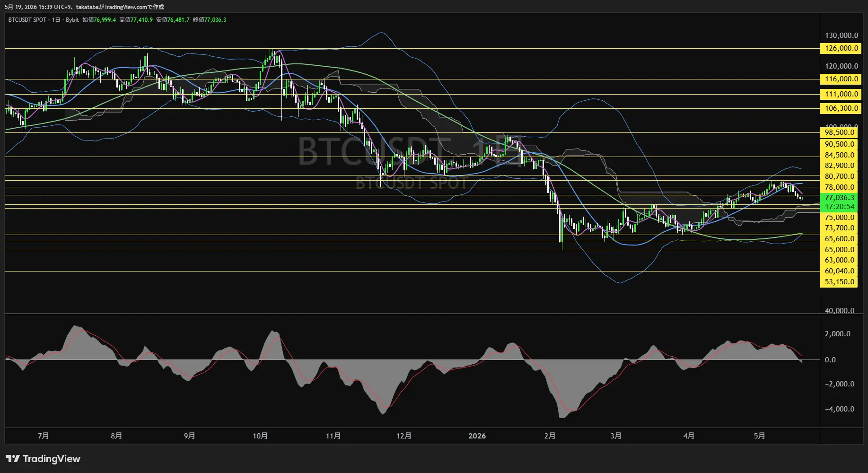The image size is (868, 473).
Task: Select the 90,500.0 yellow price label
Action: coord(839,144)
